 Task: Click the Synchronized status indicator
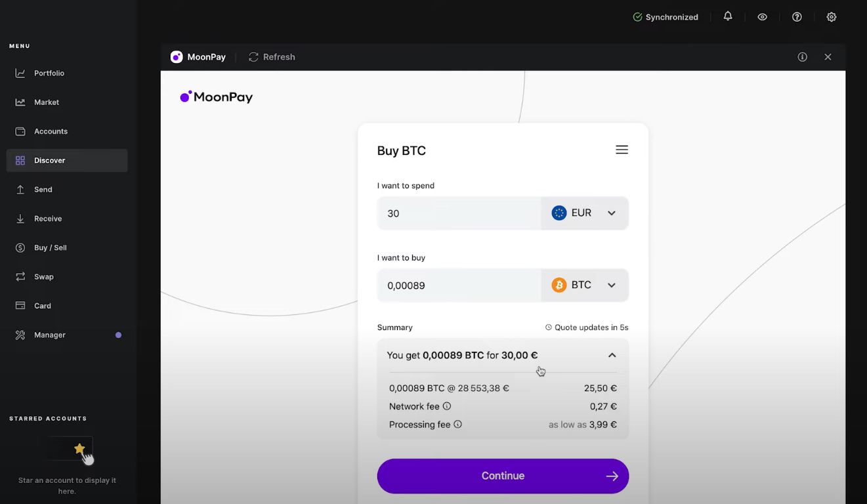[666, 17]
